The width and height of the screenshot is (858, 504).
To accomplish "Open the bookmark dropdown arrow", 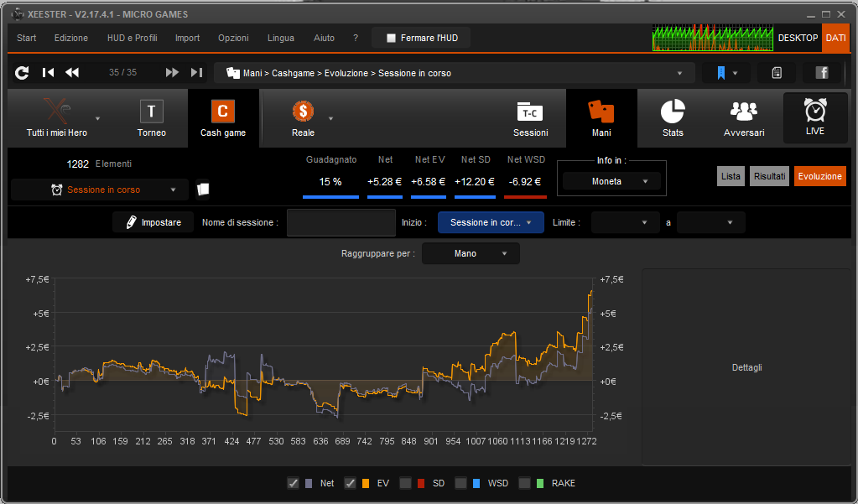I will (x=735, y=73).
